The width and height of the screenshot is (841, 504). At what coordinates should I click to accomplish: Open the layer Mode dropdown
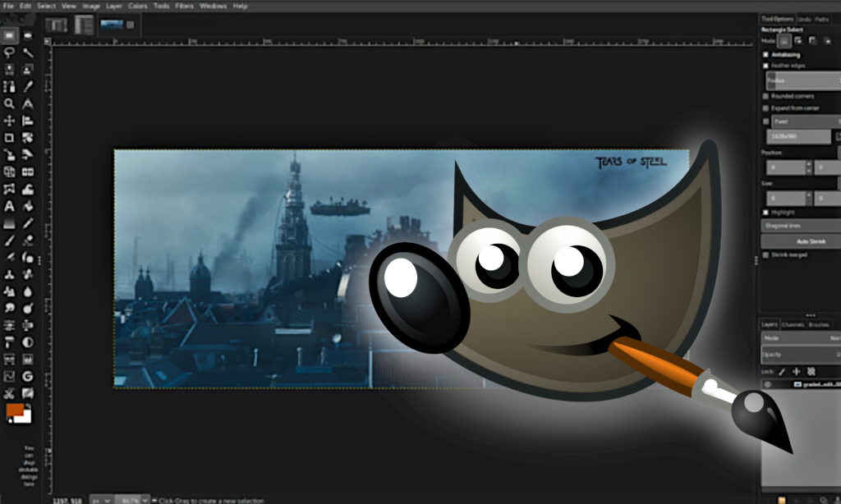[801, 338]
